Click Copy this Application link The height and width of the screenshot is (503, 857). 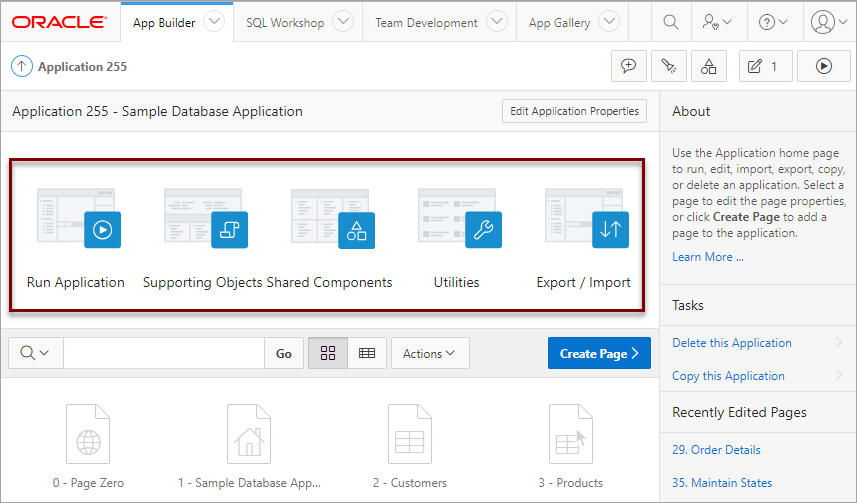(x=728, y=376)
